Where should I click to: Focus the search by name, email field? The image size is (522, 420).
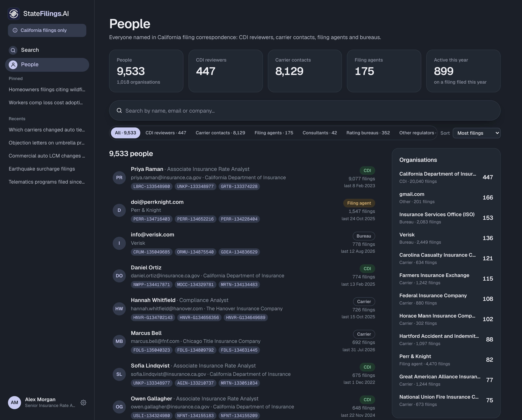[305, 111]
